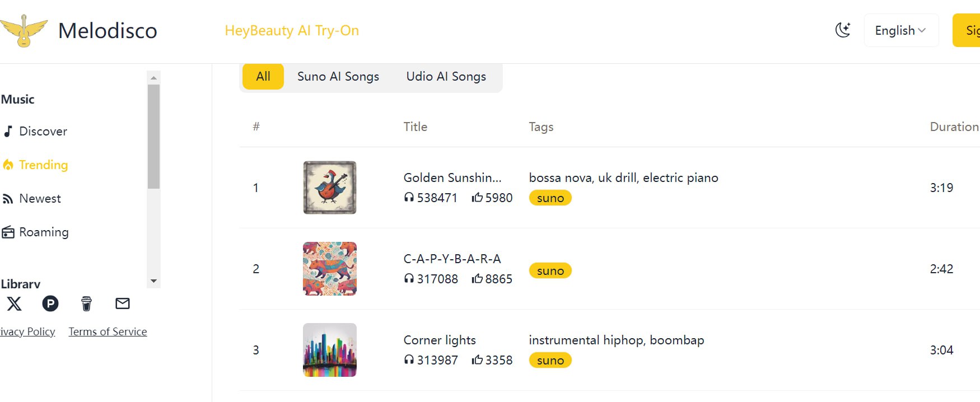Open the Product Hunt icon link
Screen dimensions: 980x402
[50, 303]
